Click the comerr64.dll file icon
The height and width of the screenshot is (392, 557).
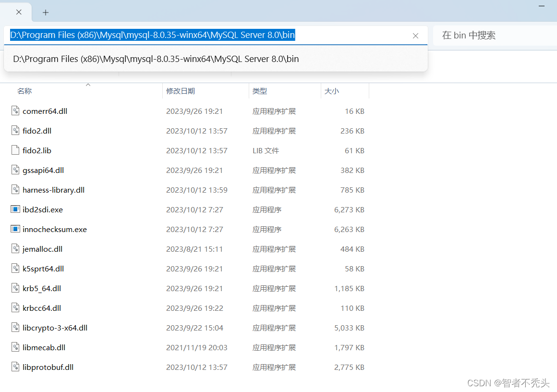[15, 111]
